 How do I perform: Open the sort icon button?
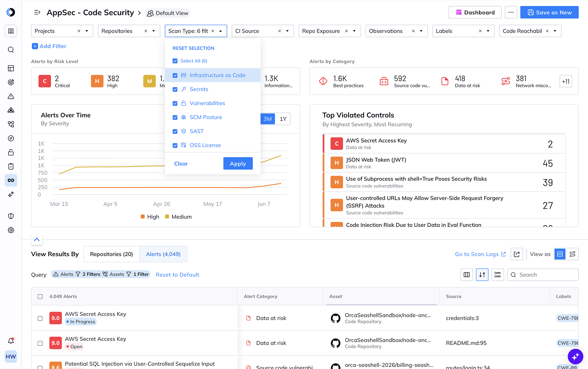(482, 275)
